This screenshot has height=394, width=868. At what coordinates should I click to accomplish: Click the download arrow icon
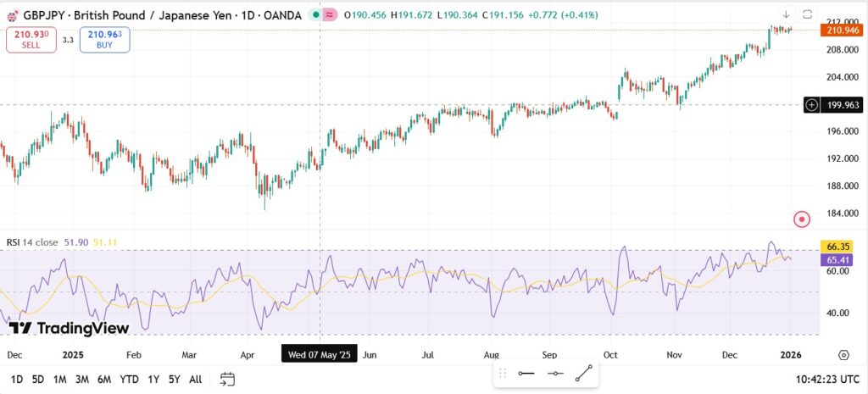pyautogui.click(x=786, y=14)
